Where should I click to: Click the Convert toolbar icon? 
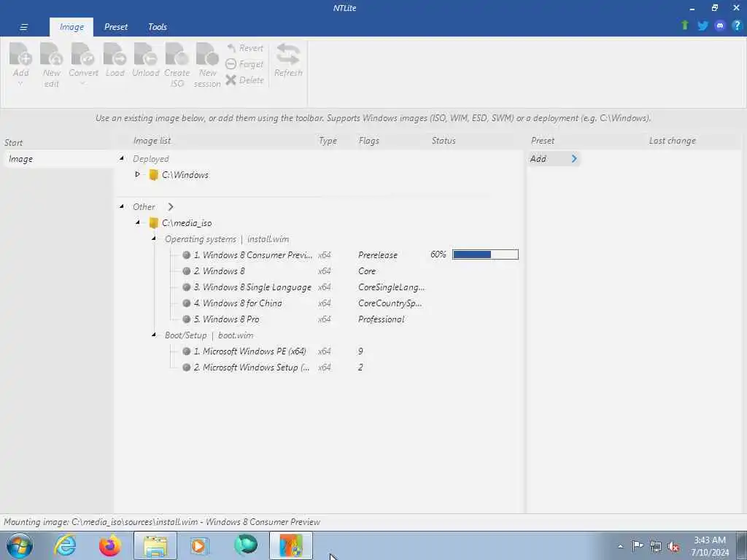click(x=83, y=54)
